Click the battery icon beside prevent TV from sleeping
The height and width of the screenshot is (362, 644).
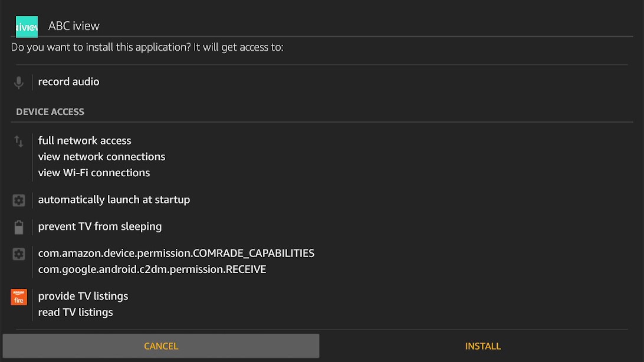click(x=18, y=227)
